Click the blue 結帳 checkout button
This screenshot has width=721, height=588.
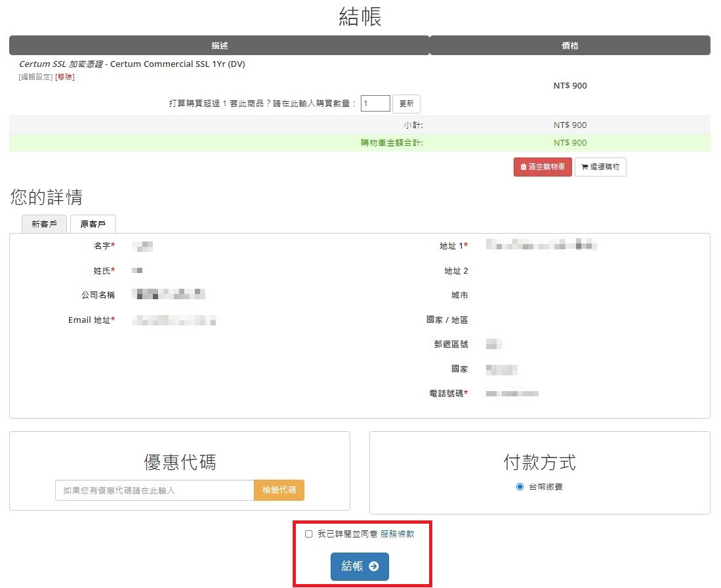[x=360, y=566]
